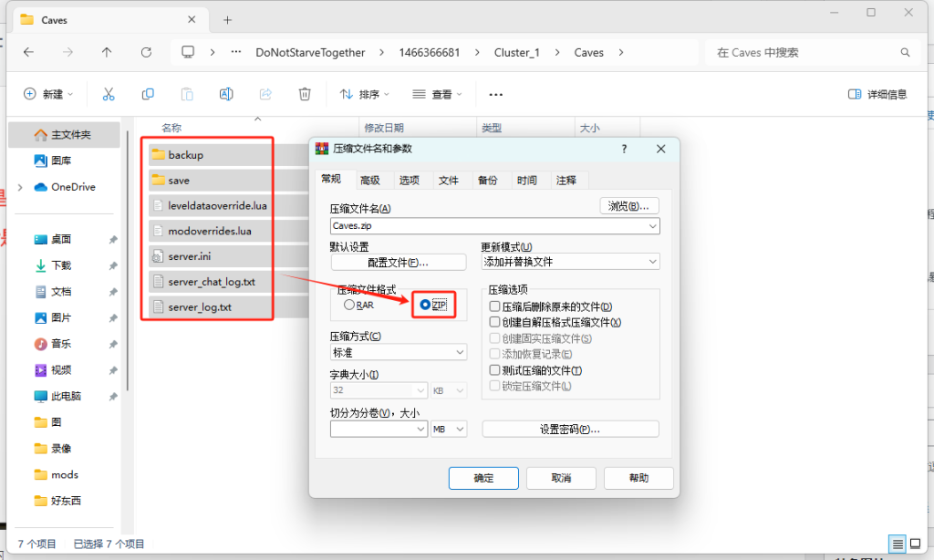
Task: Open the archive name dropdown arrow
Action: [x=653, y=226]
